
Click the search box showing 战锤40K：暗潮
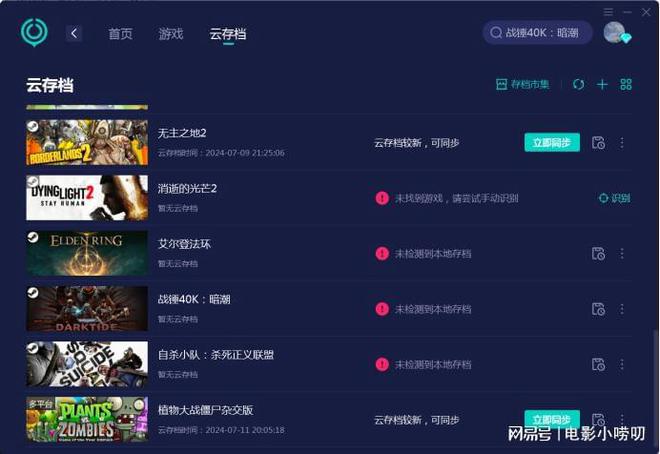point(537,33)
